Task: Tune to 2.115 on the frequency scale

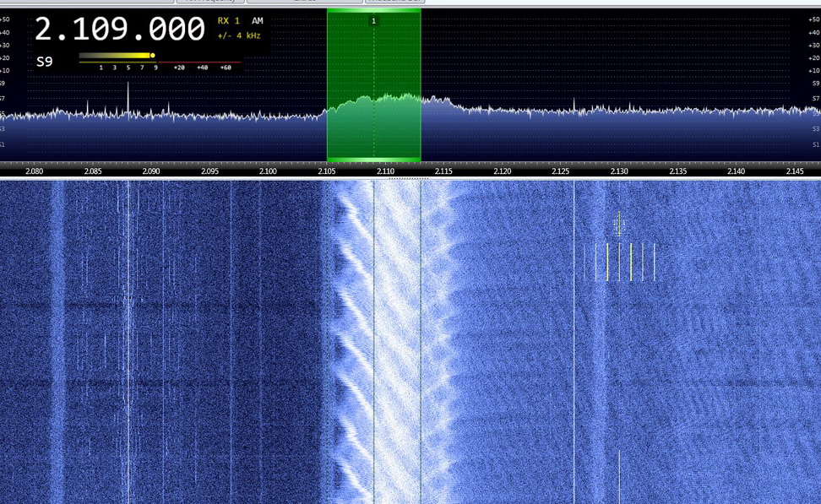Action: point(443,171)
